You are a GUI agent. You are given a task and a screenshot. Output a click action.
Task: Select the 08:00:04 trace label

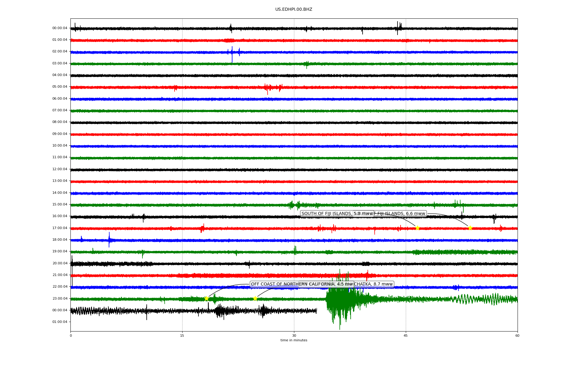60,122
